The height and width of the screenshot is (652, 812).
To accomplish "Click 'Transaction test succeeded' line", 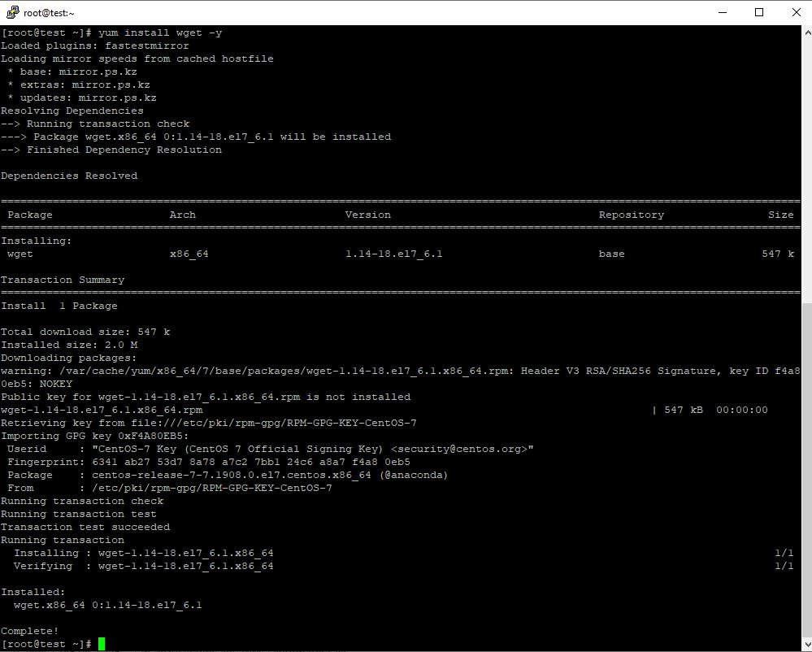I will pos(85,527).
